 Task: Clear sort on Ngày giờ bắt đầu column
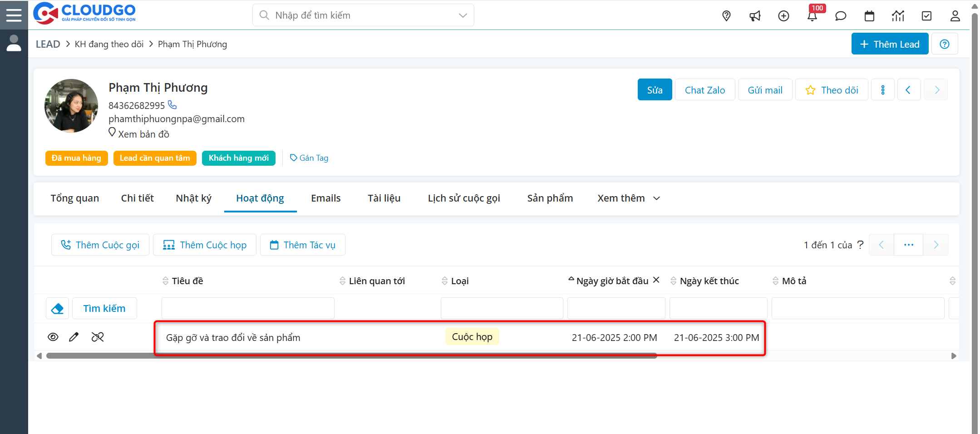tap(656, 280)
